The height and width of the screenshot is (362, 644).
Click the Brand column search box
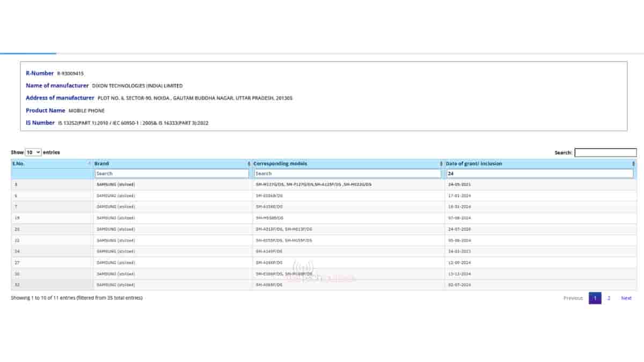click(x=171, y=173)
